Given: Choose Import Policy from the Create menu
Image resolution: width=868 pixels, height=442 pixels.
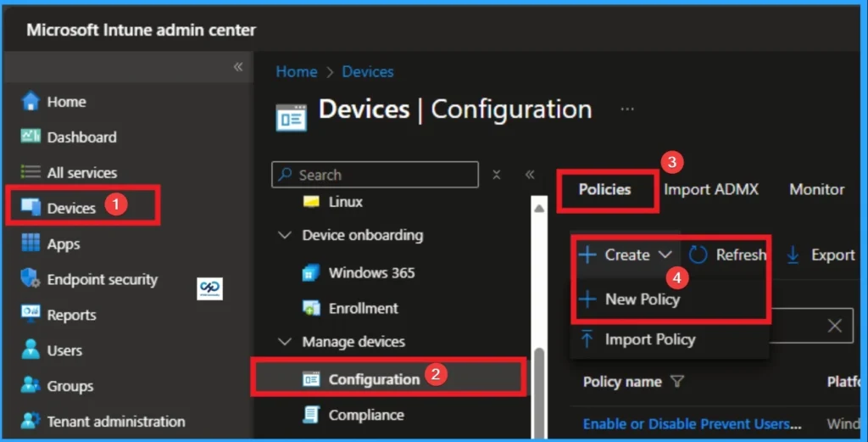Looking at the screenshot, I should tap(638, 339).
